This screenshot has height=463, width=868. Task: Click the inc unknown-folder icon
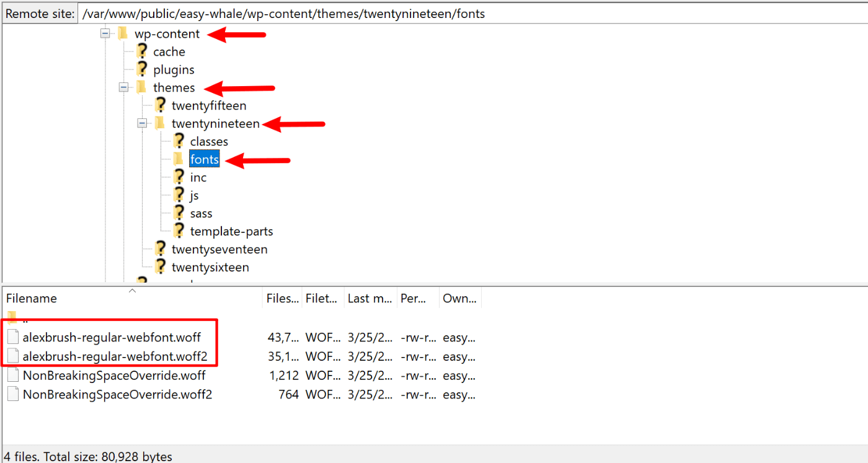[179, 177]
